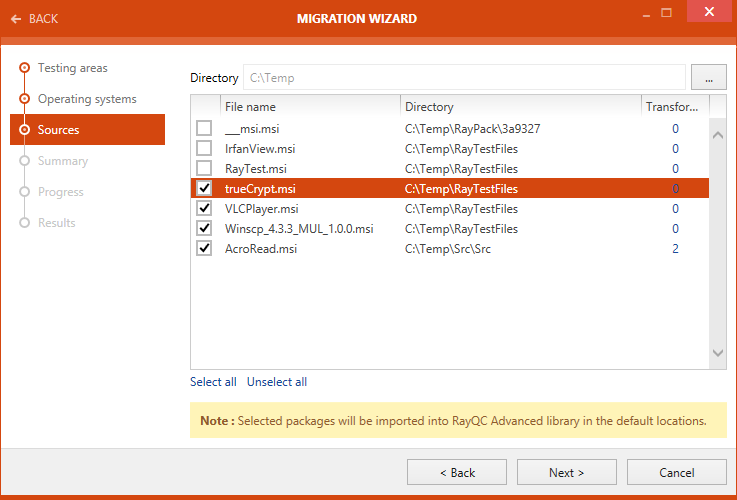Image resolution: width=737 pixels, height=500 pixels.
Task: Click the Unselect all link
Action: pos(277,382)
